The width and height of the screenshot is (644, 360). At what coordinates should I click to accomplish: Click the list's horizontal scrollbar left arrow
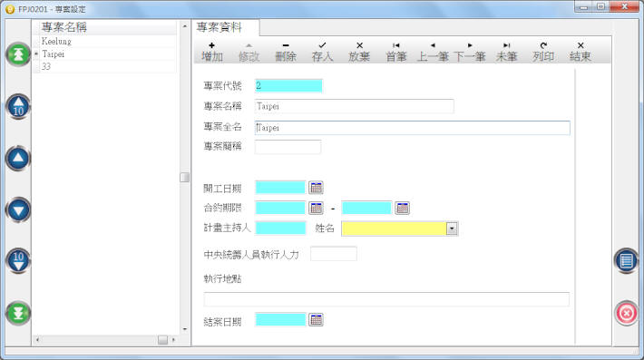click(x=38, y=339)
